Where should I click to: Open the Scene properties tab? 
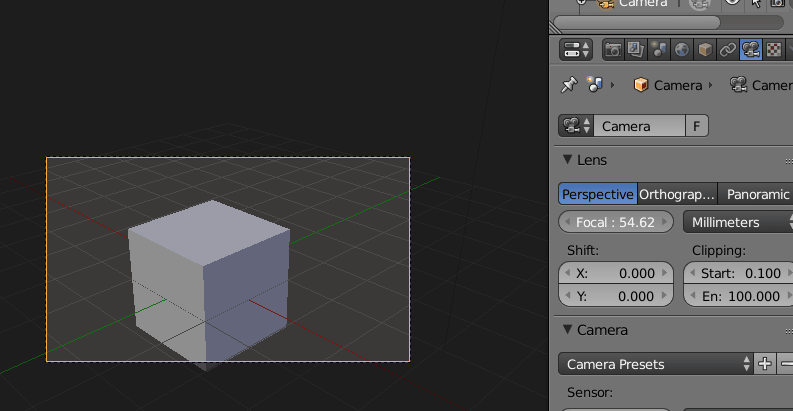(x=659, y=49)
